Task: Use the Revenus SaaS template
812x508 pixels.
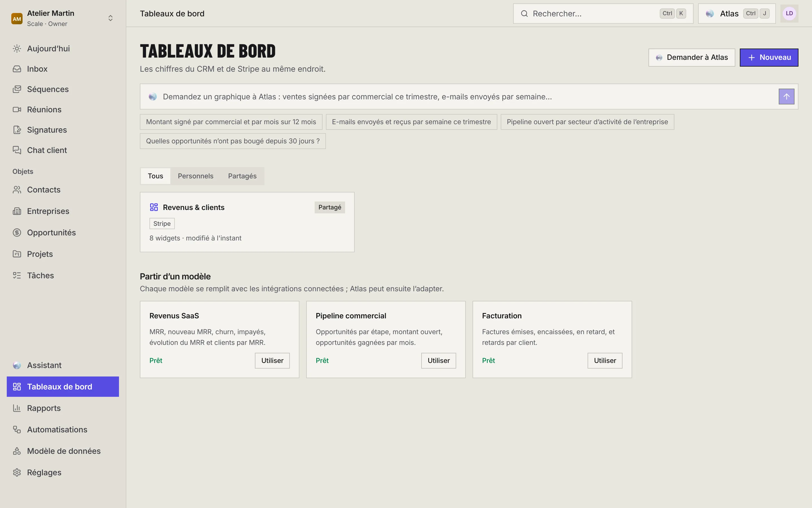Action: point(272,360)
